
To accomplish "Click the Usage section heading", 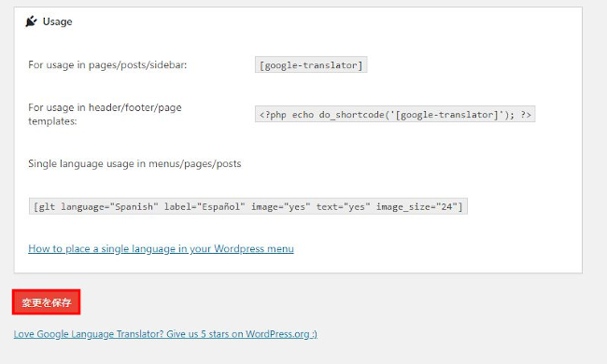I will (x=57, y=21).
